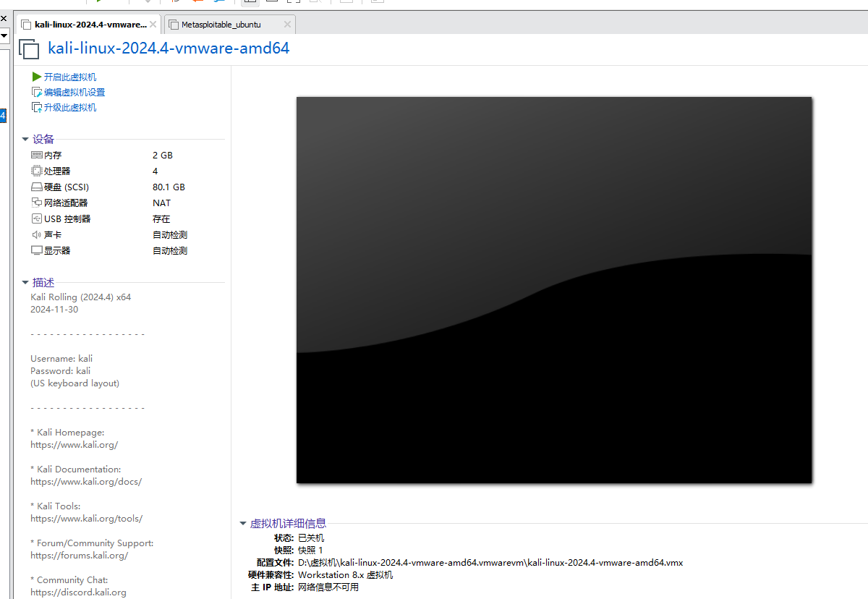868x599 pixels.
Task: Click the https://www.kali.org/ homepage URL
Action: click(74, 444)
